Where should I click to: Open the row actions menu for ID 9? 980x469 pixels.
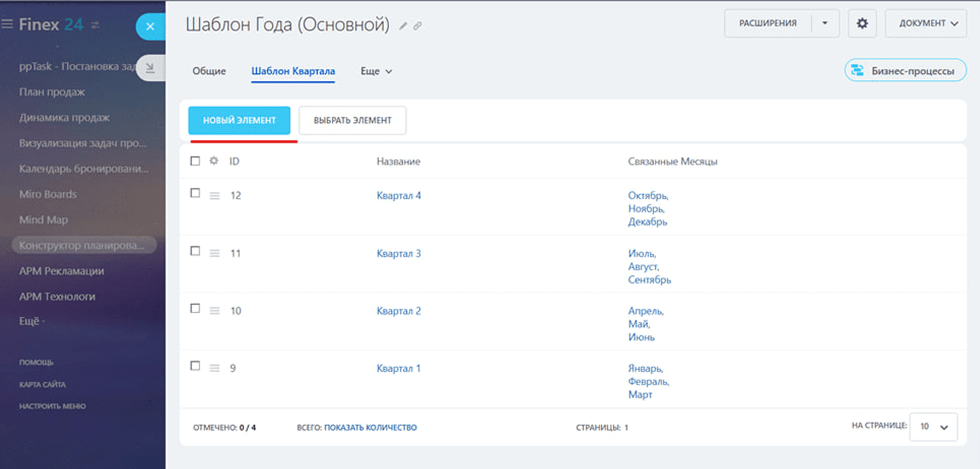pos(214,368)
